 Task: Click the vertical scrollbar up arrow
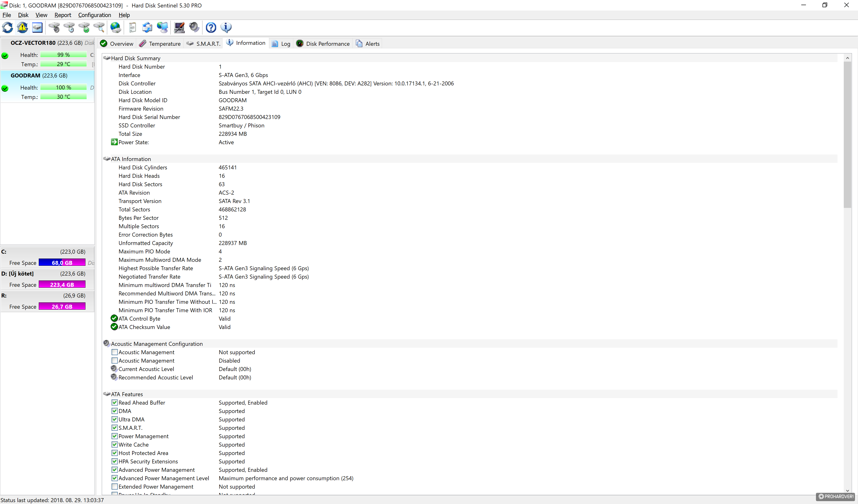coord(847,58)
